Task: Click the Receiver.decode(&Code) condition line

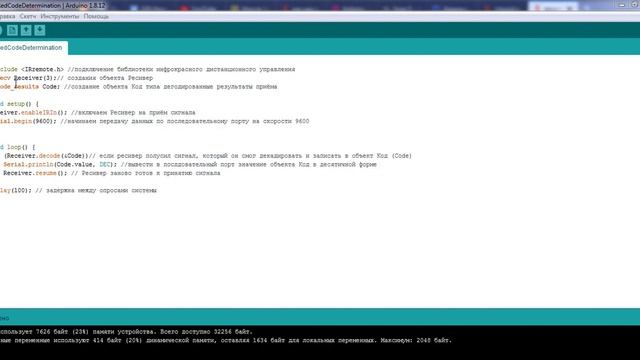Action: (x=207, y=156)
